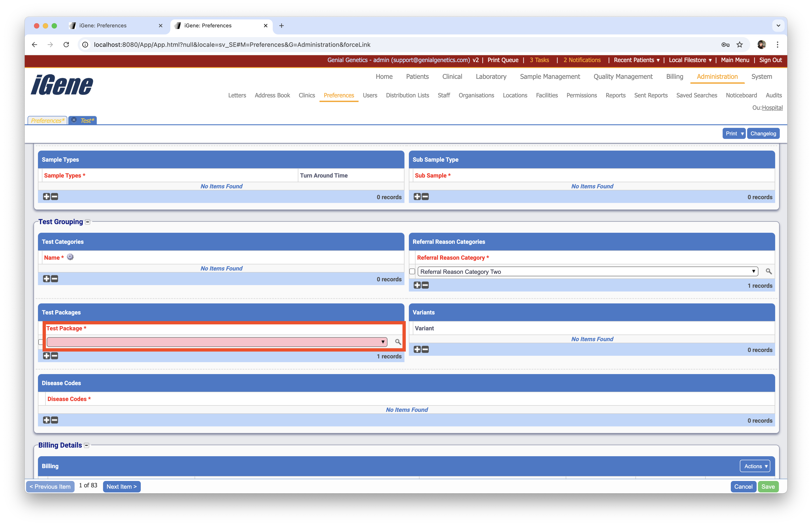Collapse the Billing Details section
Image resolution: width=812 pixels, height=526 pixels.
click(87, 445)
